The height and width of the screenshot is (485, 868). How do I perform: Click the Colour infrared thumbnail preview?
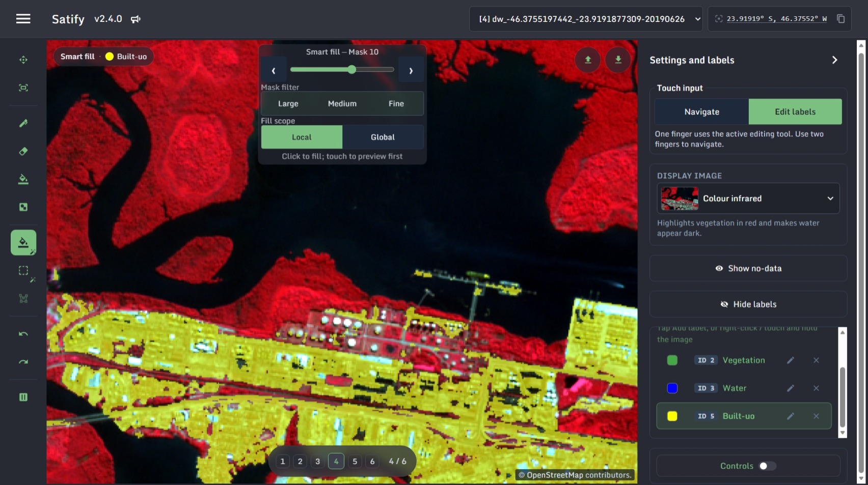click(x=680, y=198)
